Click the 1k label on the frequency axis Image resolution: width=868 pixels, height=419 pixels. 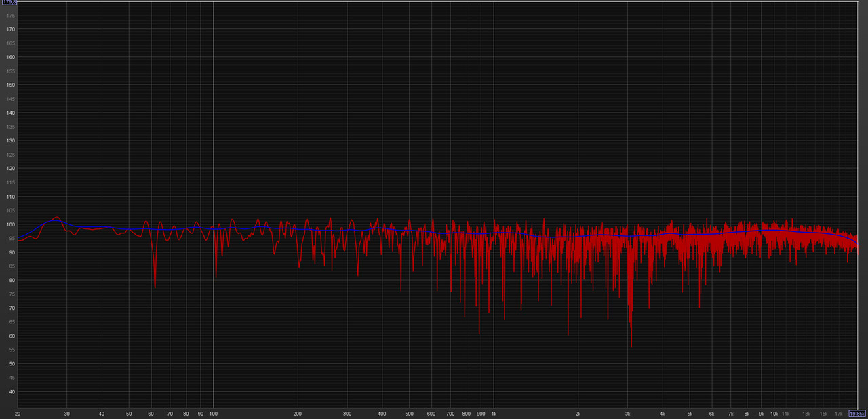click(x=494, y=413)
